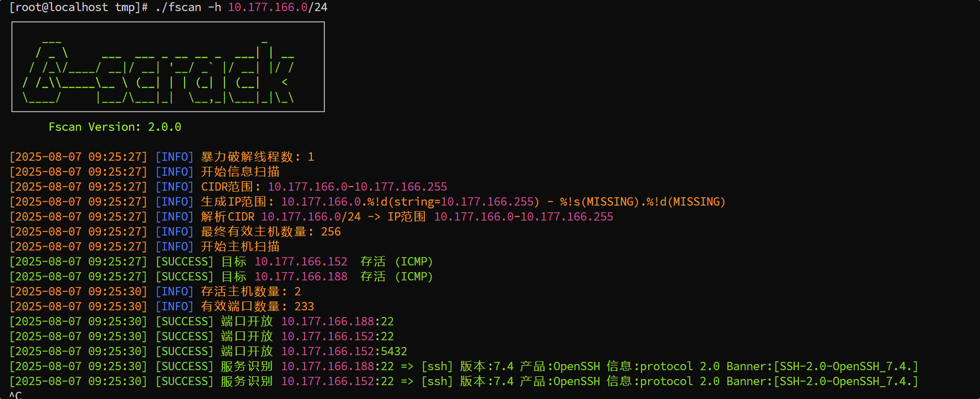Click the Fscan Version 2.0.0 text
Screen dimensions: 980x399
click(x=115, y=127)
